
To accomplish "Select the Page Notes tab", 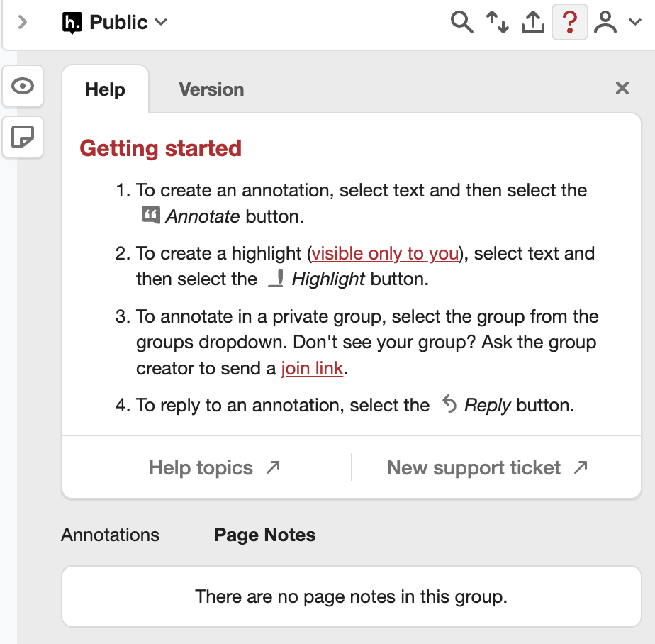I will tap(264, 535).
